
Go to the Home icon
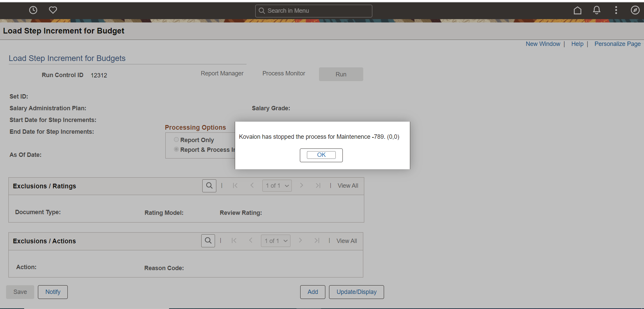[x=577, y=10]
